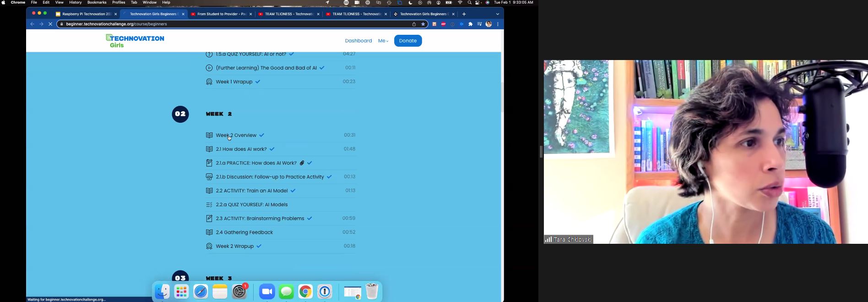Open lesson 2.4 Gathering Feedback

[244, 232]
